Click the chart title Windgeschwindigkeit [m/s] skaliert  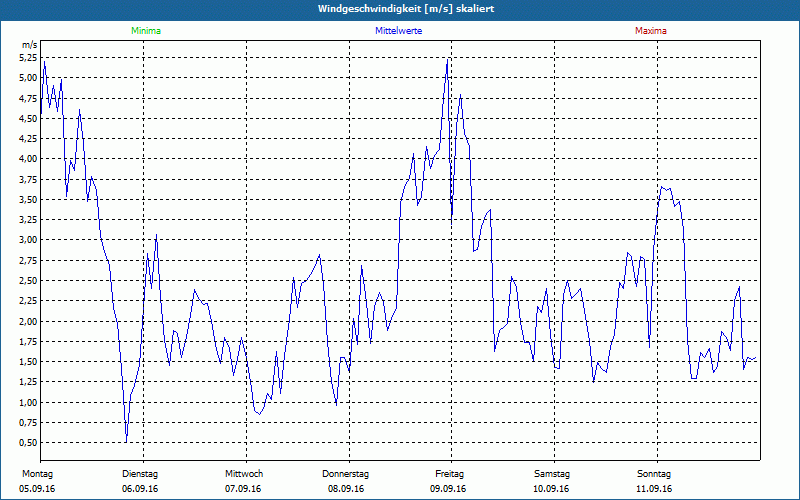pos(406,9)
